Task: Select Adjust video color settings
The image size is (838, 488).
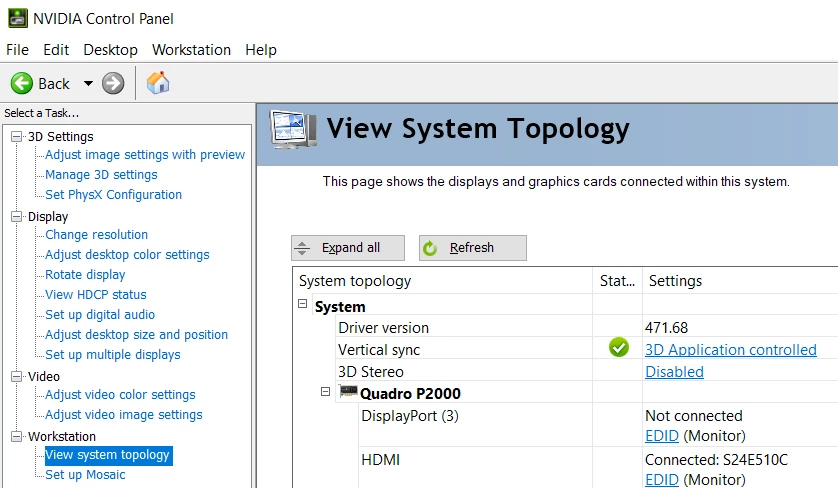Action: pos(120,394)
